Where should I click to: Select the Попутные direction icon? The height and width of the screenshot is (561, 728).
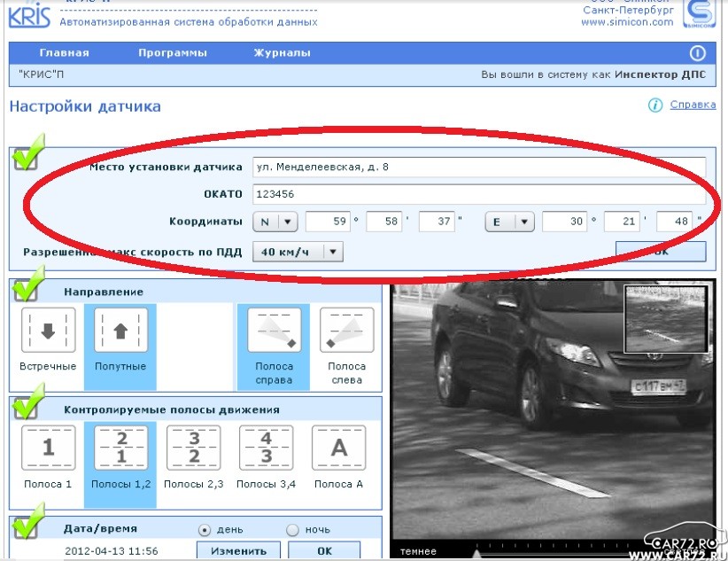coord(120,331)
